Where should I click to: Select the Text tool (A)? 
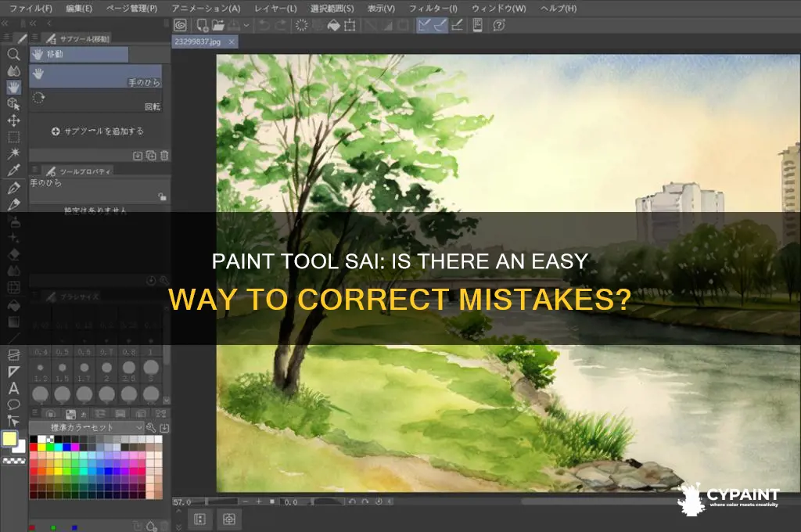pyautogui.click(x=14, y=388)
